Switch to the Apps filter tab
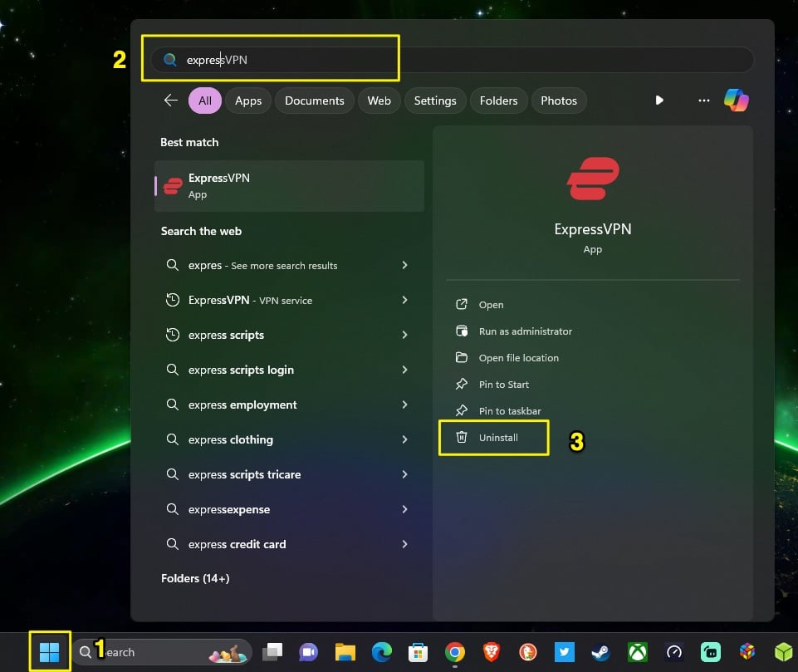This screenshot has width=798, height=672. coord(248,101)
